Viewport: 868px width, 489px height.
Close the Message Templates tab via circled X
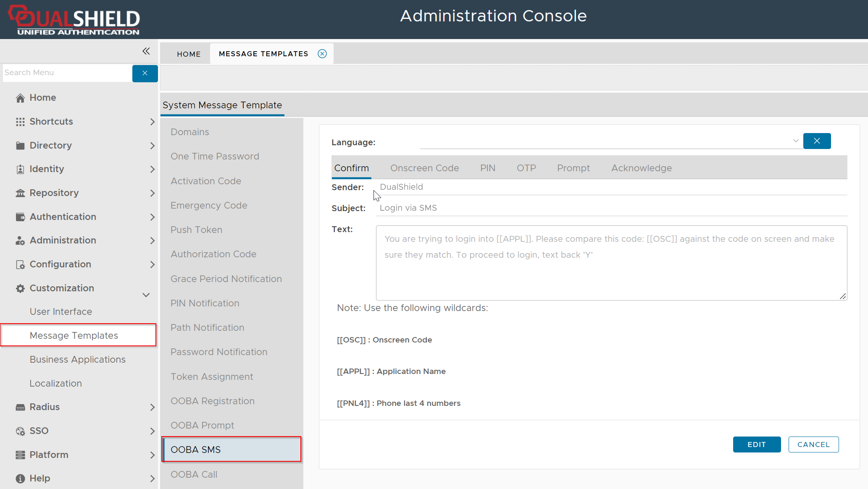[x=322, y=54]
